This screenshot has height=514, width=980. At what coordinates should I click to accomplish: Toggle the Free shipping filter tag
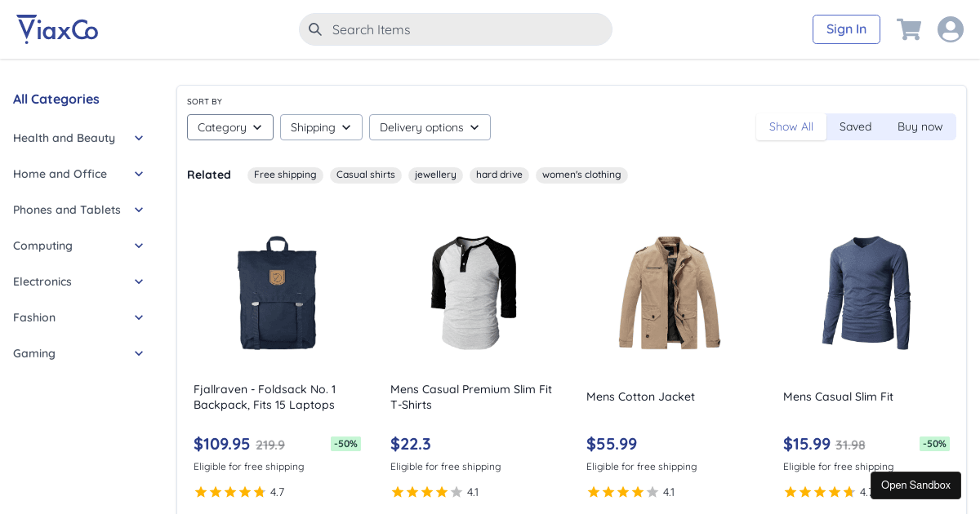(285, 175)
